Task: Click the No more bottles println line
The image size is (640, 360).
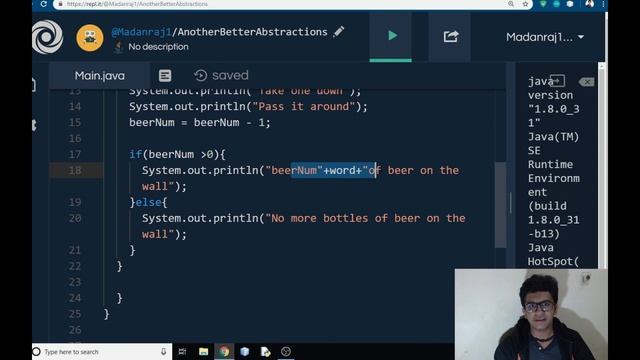Action: tap(304, 226)
